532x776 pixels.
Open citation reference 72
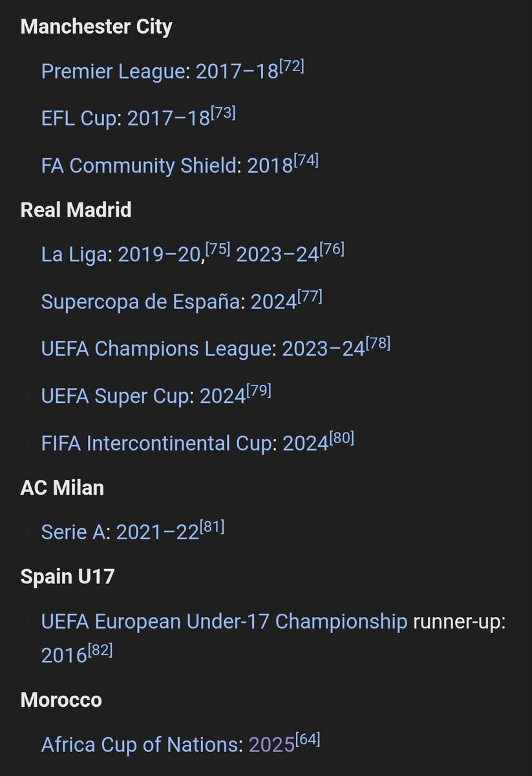(x=292, y=66)
